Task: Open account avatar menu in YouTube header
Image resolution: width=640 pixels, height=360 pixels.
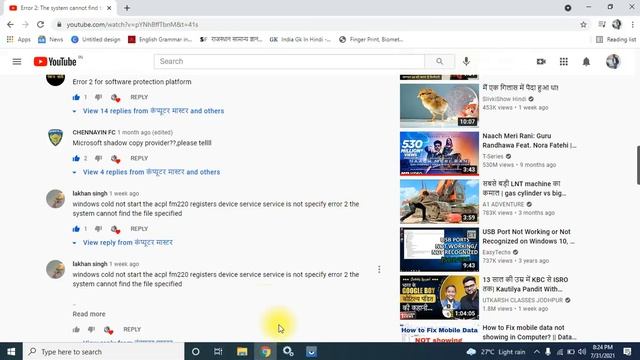Action: (x=613, y=61)
